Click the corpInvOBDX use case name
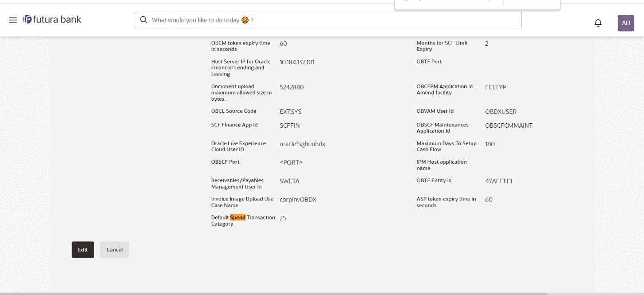 tap(298, 200)
